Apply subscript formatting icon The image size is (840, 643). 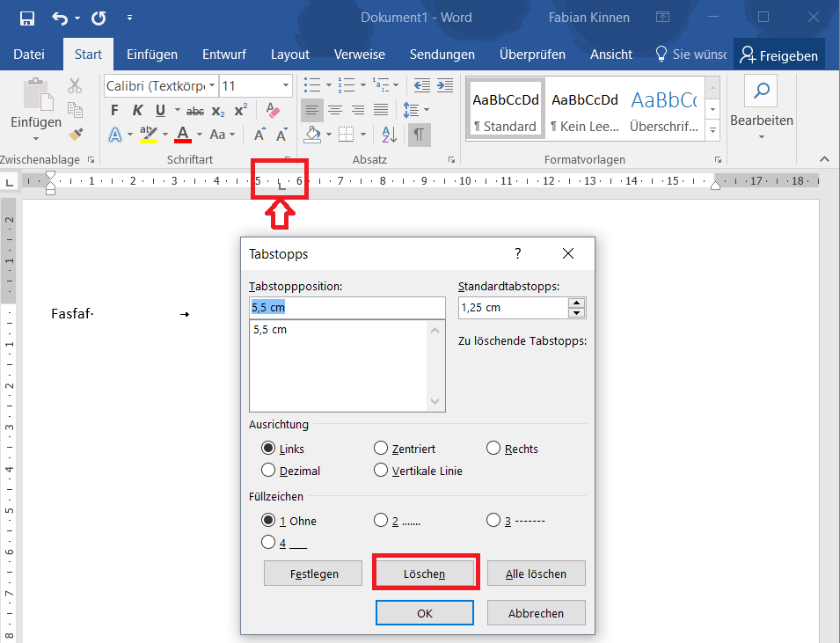coord(218,111)
